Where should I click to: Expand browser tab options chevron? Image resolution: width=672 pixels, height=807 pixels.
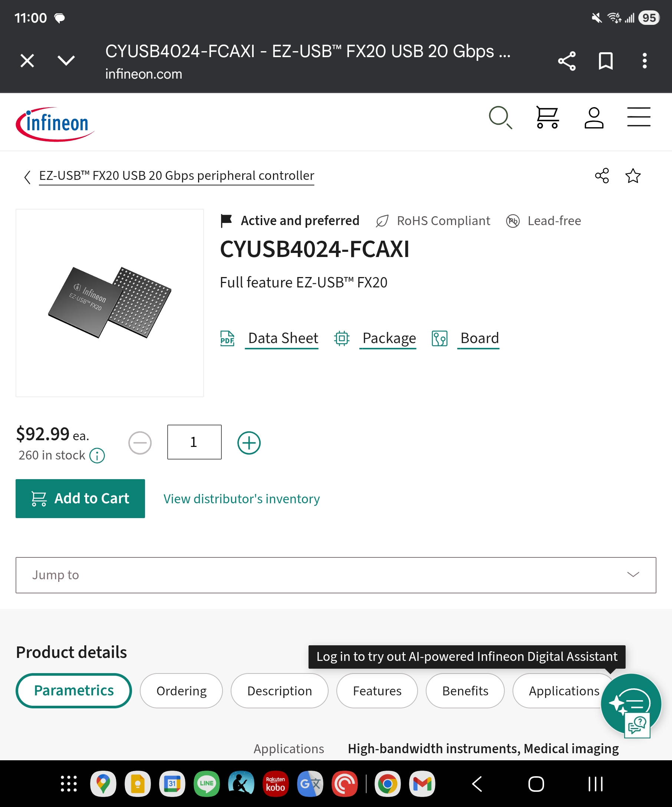66,60
